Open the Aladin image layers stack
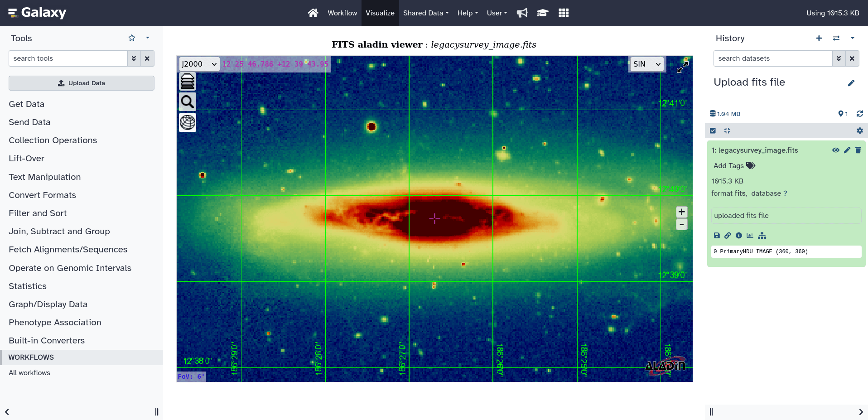 click(x=187, y=82)
